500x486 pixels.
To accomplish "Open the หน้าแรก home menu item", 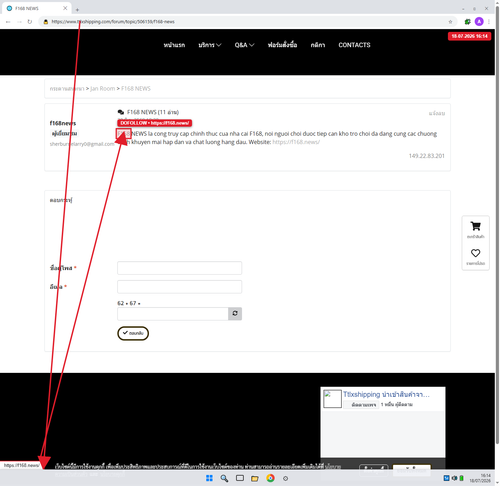I will point(174,45).
